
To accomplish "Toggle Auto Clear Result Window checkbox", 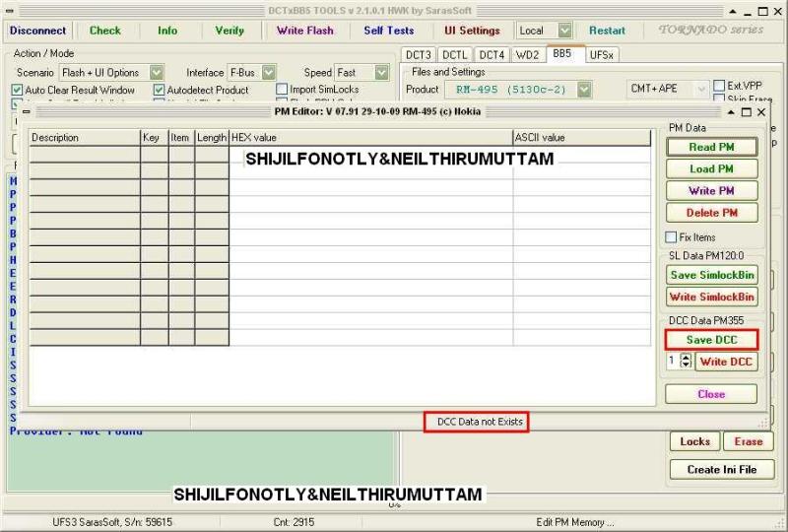I will tap(17, 90).
